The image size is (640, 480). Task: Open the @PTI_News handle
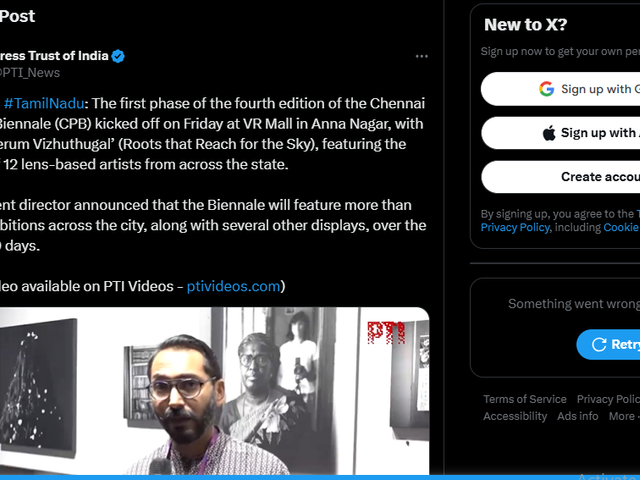pos(30,73)
